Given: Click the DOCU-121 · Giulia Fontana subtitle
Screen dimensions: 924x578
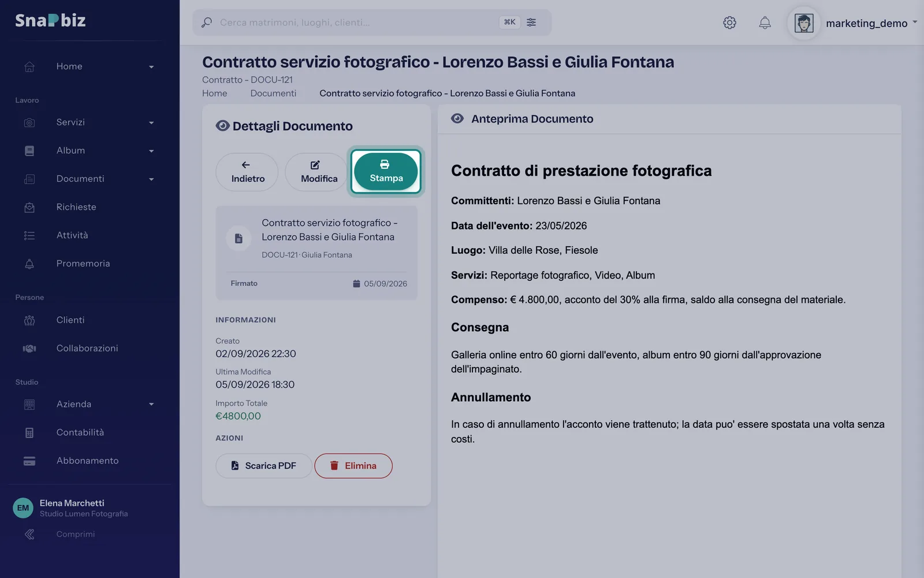Looking at the screenshot, I should pyautogui.click(x=307, y=255).
